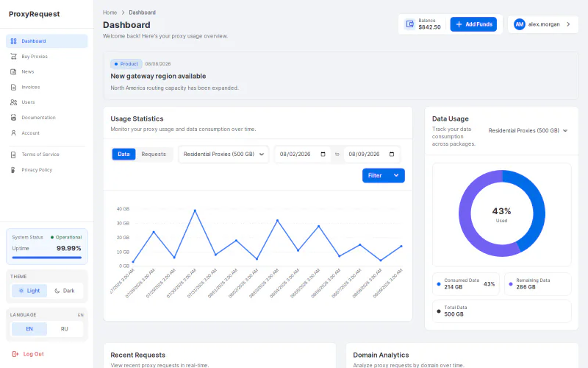Viewport: 588px width, 368px height.
Task: Open Terms of Service link
Action: click(47, 155)
